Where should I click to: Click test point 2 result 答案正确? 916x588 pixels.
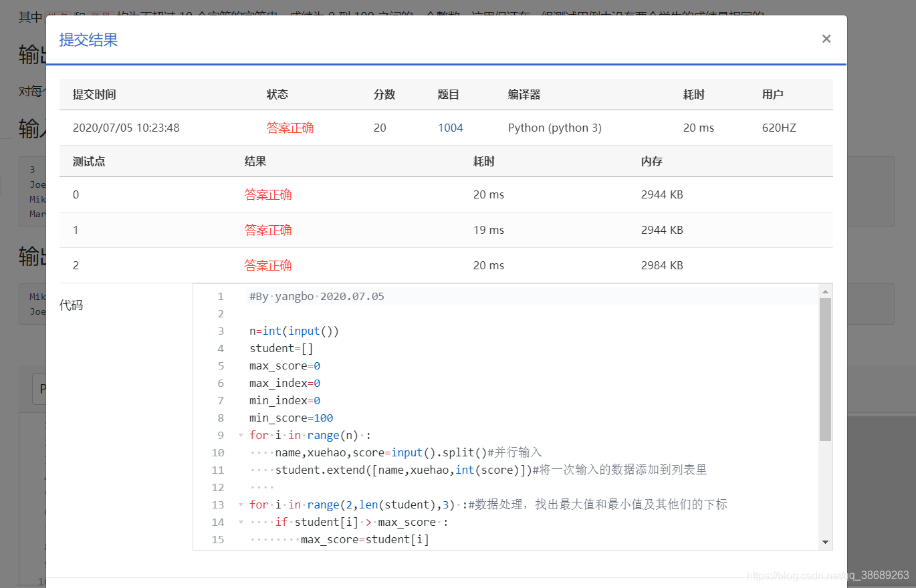[268, 265]
